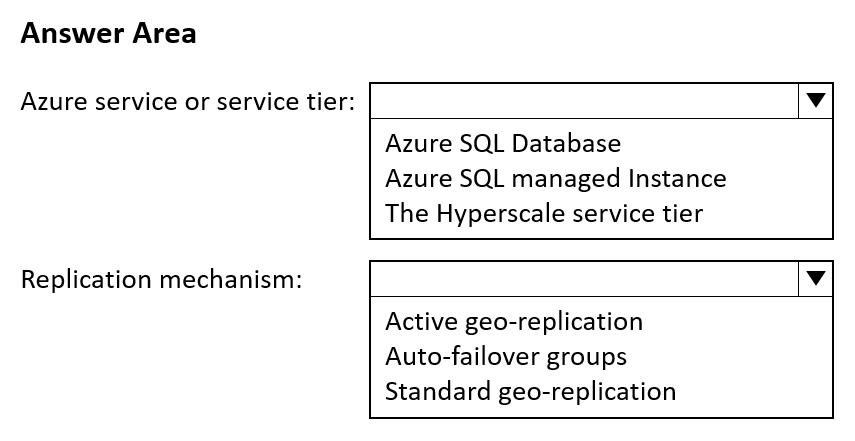Pick the Hyperscale entry in service list
Viewport: 855px width, 441px height.
(544, 213)
